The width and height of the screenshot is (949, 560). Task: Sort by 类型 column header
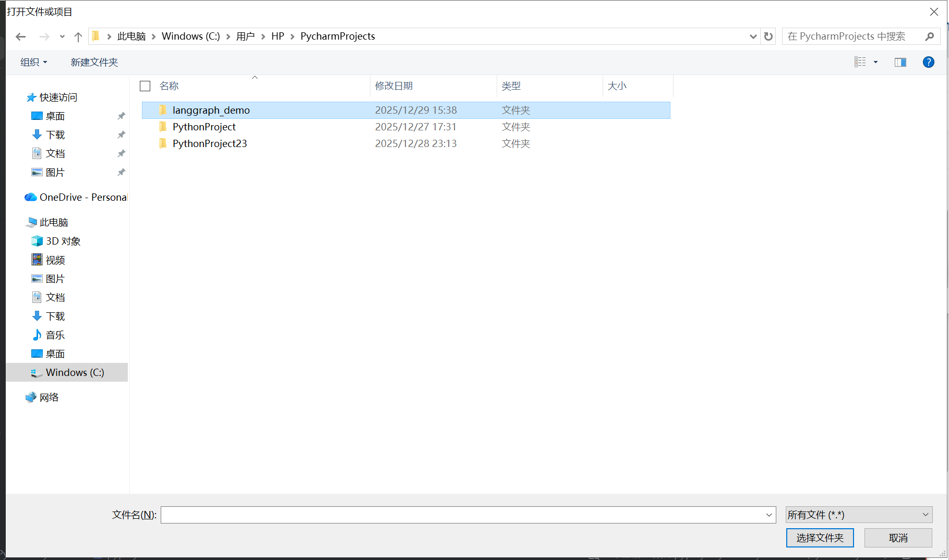[511, 86]
